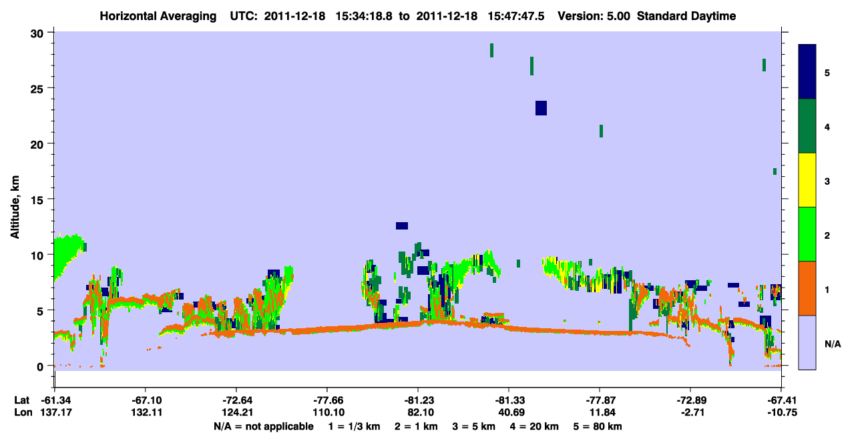Click the 'Lat' row label
The width and height of the screenshot is (868, 445).
tap(21, 400)
